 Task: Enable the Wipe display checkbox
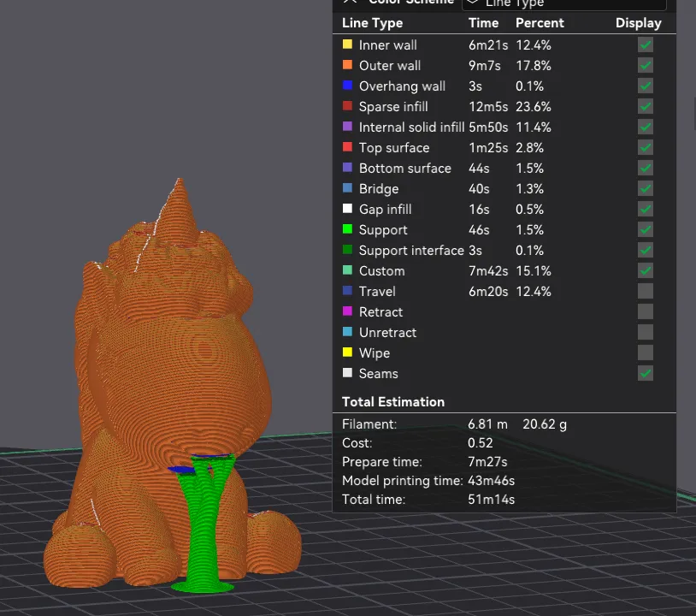(646, 352)
